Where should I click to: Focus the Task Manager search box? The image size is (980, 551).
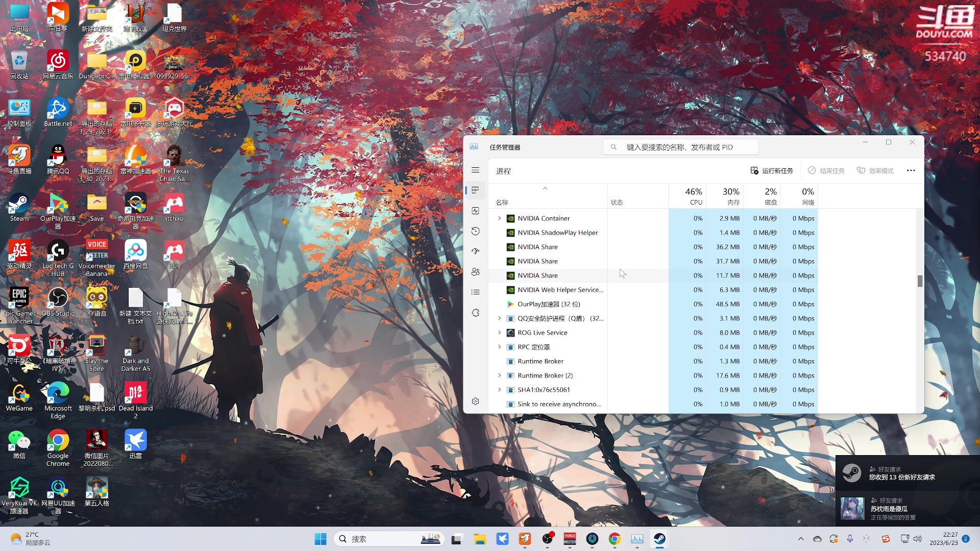pyautogui.click(x=681, y=147)
